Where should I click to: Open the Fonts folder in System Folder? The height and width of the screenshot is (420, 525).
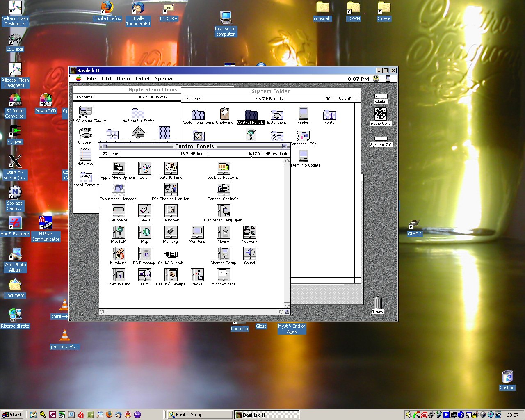coord(329,114)
